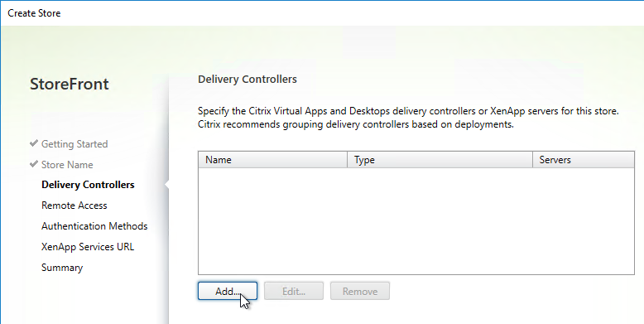This screenshot has height=324, width=644.
Task: Open the Authentication Methods step
Action: [94, 225]
